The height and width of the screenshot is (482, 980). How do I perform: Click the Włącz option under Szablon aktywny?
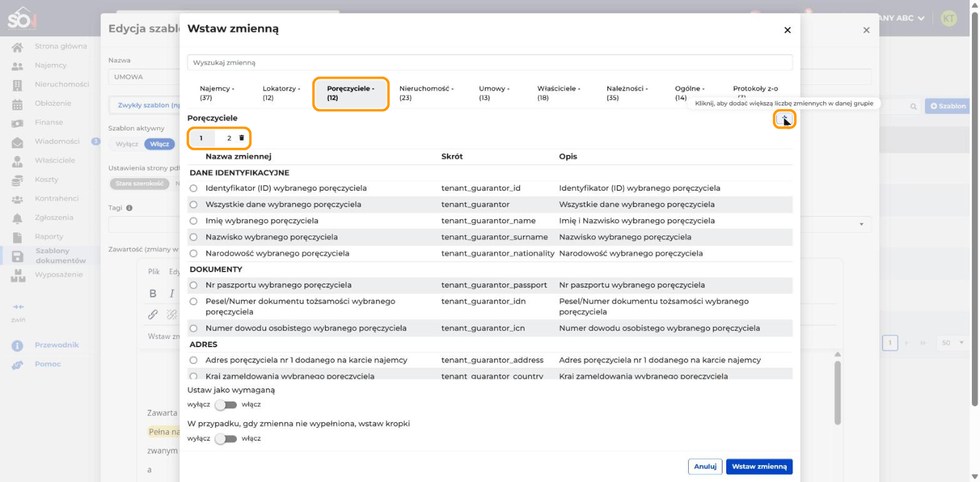coord(159,144)
